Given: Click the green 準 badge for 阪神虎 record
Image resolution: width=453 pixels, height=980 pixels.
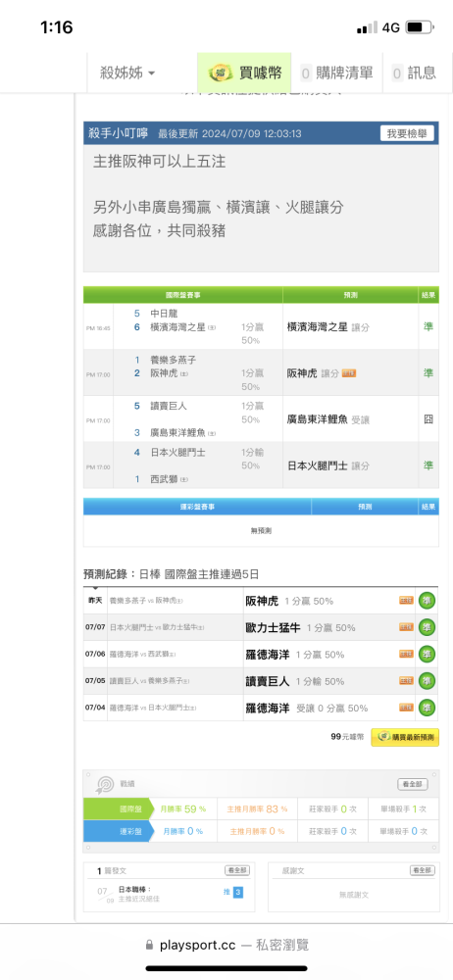Looking at the screenshot, I should (428, 601).
